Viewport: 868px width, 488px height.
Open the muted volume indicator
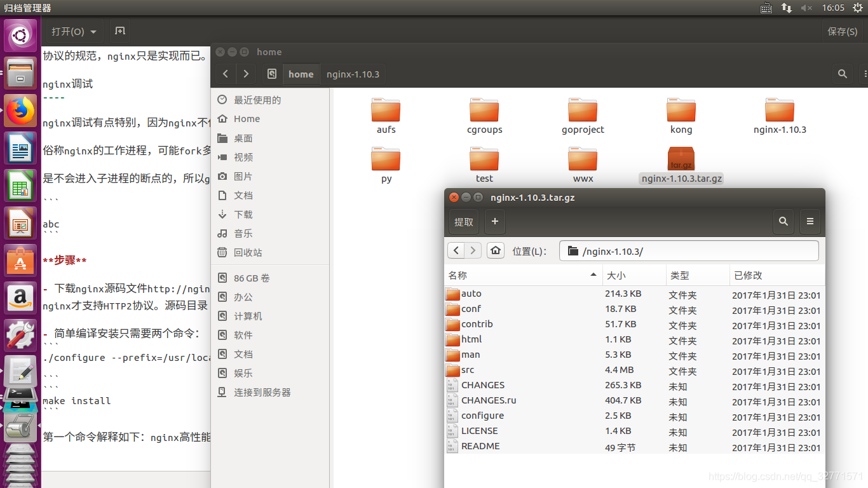click(806, 8)
